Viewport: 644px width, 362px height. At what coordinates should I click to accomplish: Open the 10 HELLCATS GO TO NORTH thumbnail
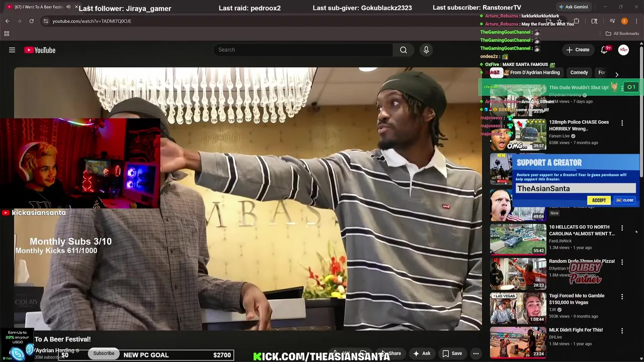[x=518, y=239]
